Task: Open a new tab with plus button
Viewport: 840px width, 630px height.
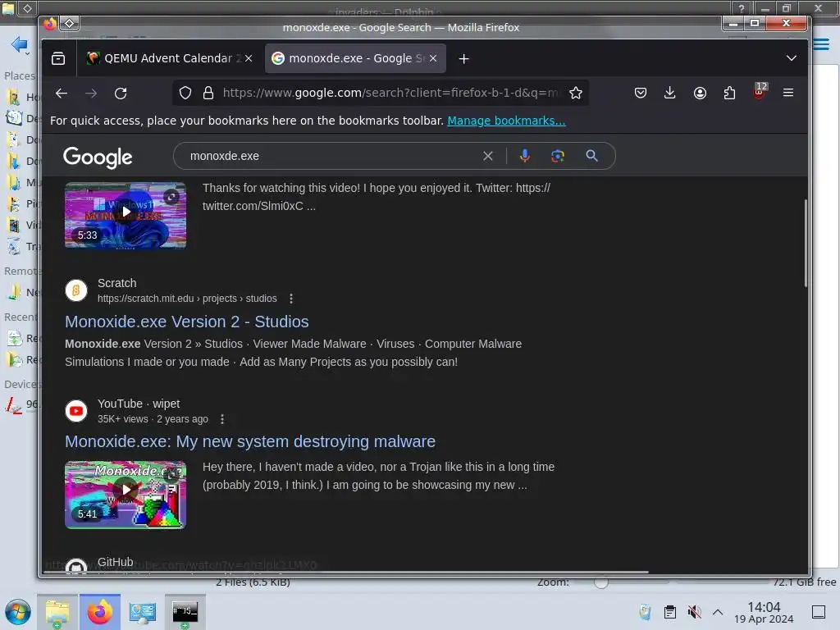Action: (464, 58)
